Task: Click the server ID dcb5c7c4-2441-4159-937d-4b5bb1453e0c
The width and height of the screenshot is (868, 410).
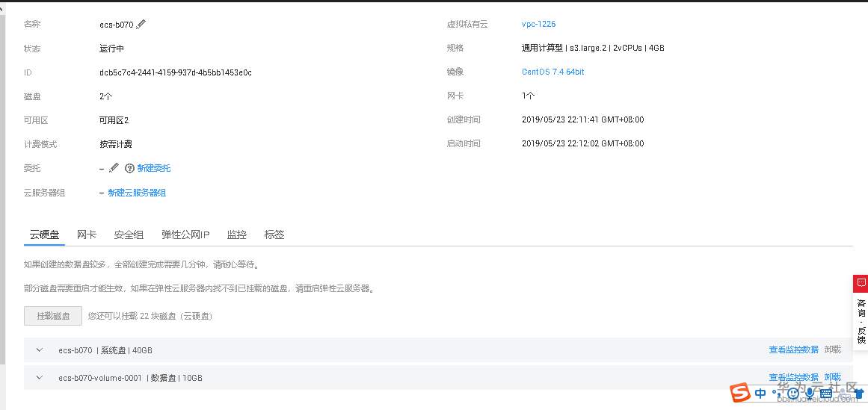Action: pyautogui.click(x=176, y=72)
